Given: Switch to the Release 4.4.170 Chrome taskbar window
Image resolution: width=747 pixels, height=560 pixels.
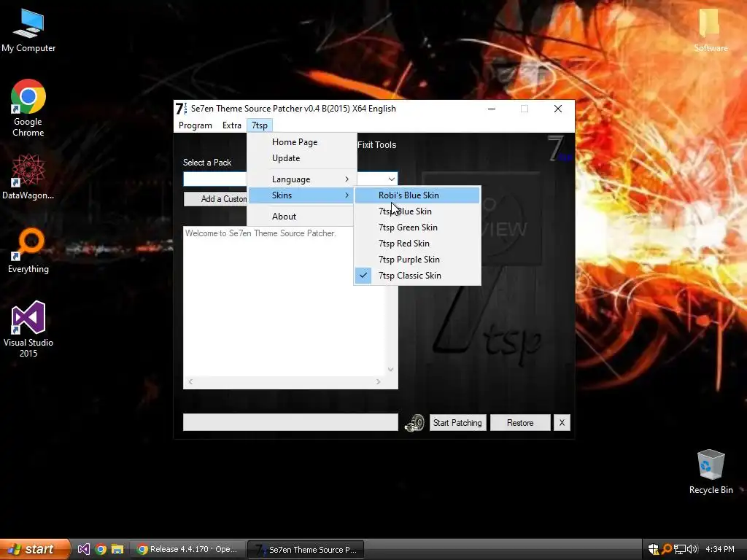Looking at the screenshot, I should click(x=187, y=549).
